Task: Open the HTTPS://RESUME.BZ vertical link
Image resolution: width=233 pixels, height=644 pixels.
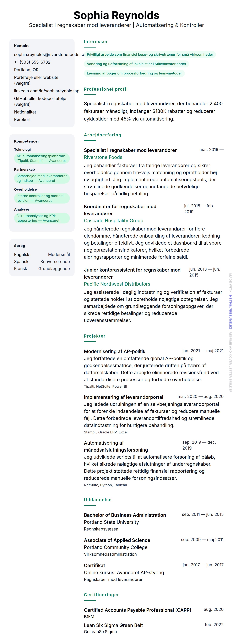Action: 230,312
